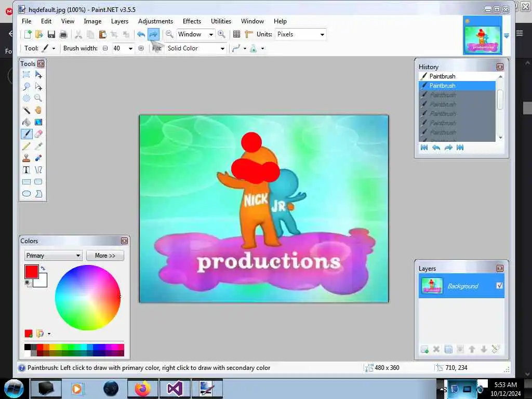This screenshot has width=532, height=399.
Task: Select the Color Picker eyedropper tool
Action: point(38,146)
